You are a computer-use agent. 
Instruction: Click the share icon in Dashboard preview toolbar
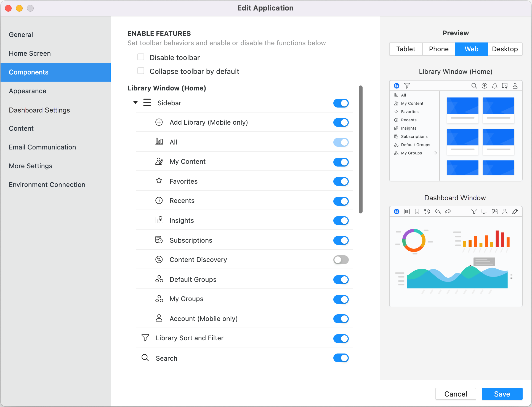point(495,211)
